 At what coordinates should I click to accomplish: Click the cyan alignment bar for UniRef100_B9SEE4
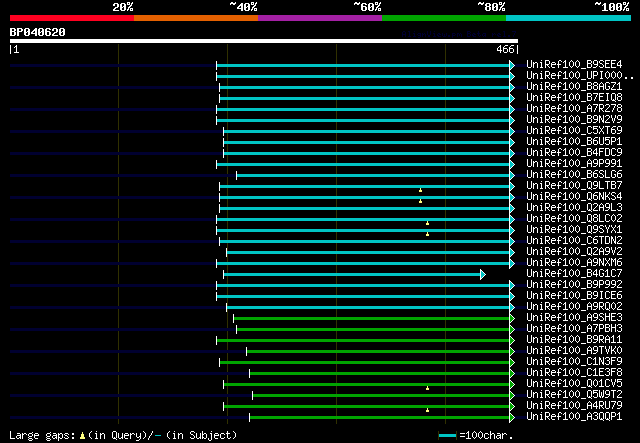click(363, 65)
